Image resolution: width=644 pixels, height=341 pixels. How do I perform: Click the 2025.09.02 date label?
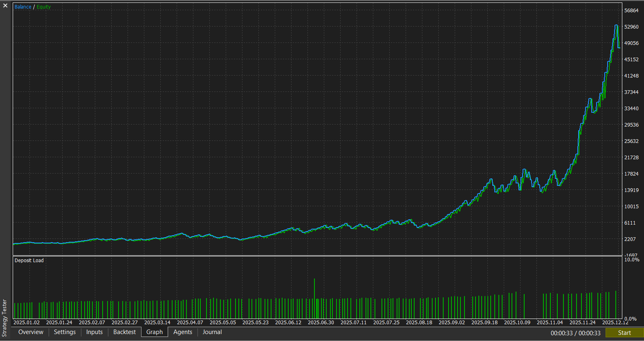(x=452, y=323)
